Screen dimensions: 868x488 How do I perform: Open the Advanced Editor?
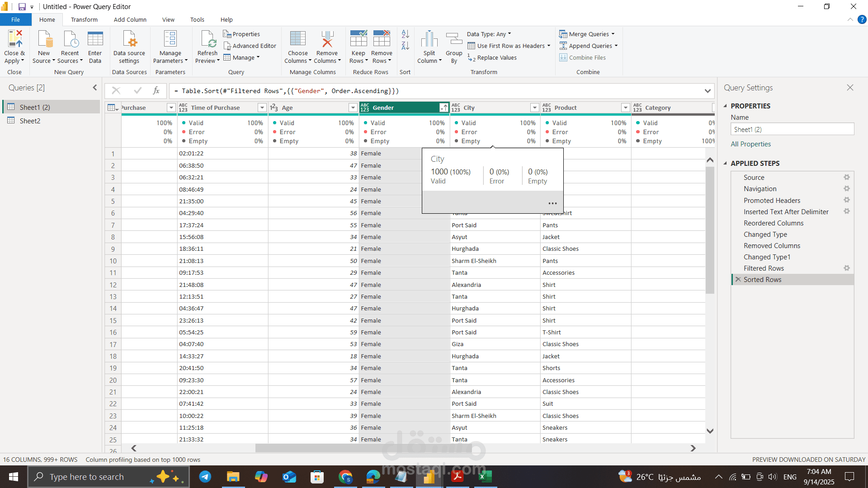coord(250,46)
